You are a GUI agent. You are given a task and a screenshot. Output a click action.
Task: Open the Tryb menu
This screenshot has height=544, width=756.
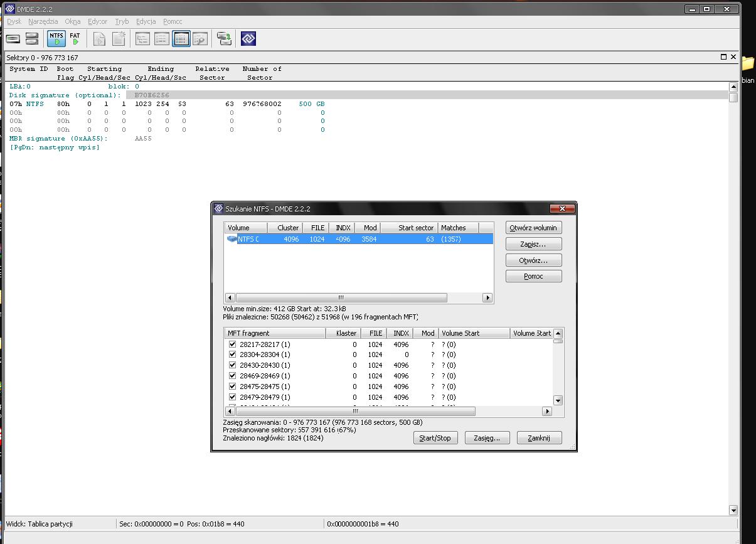[x=122, y=21]
